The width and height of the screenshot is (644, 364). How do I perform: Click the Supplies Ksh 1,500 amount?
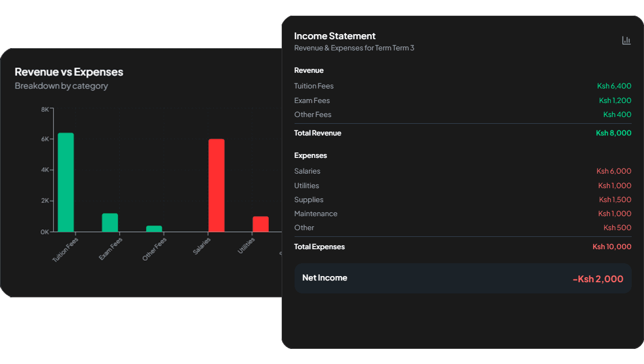[615, 200]
